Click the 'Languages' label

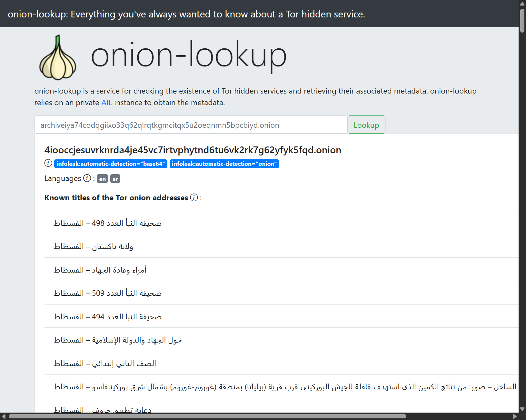pyautogui.click(x=63, y=178)
